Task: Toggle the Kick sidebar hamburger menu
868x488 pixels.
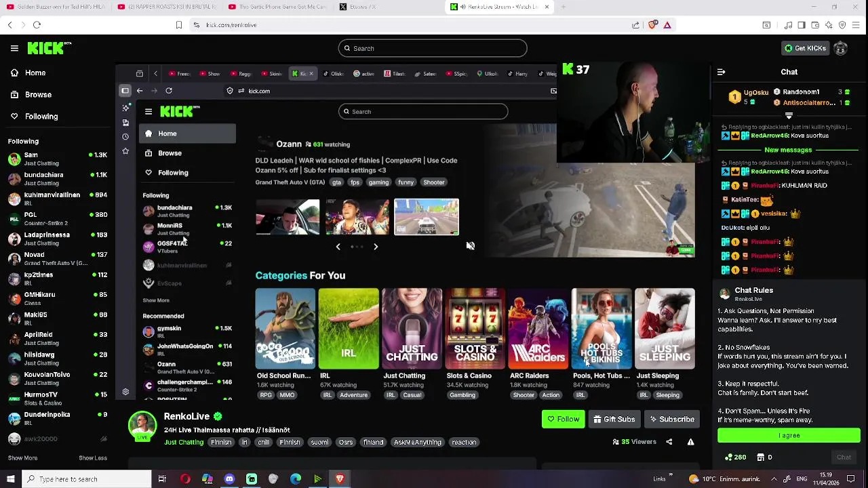Action: [14, 48]
